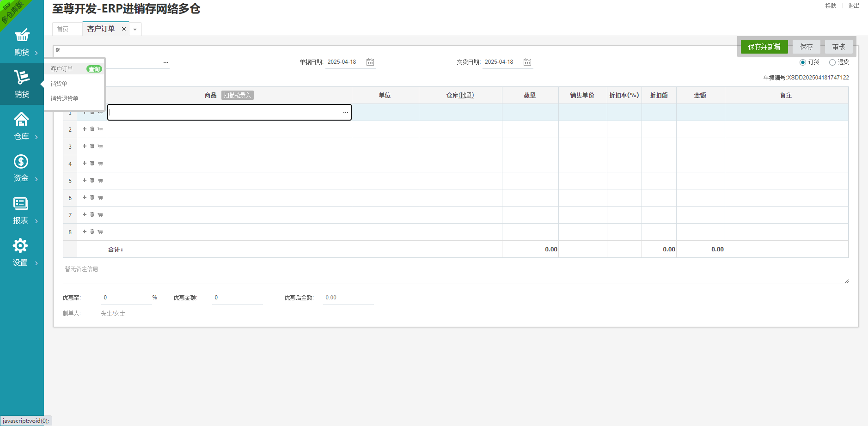Choose 销货退货单 in the sales submenu
Screen dimensions: 868x426
point(64,98)
